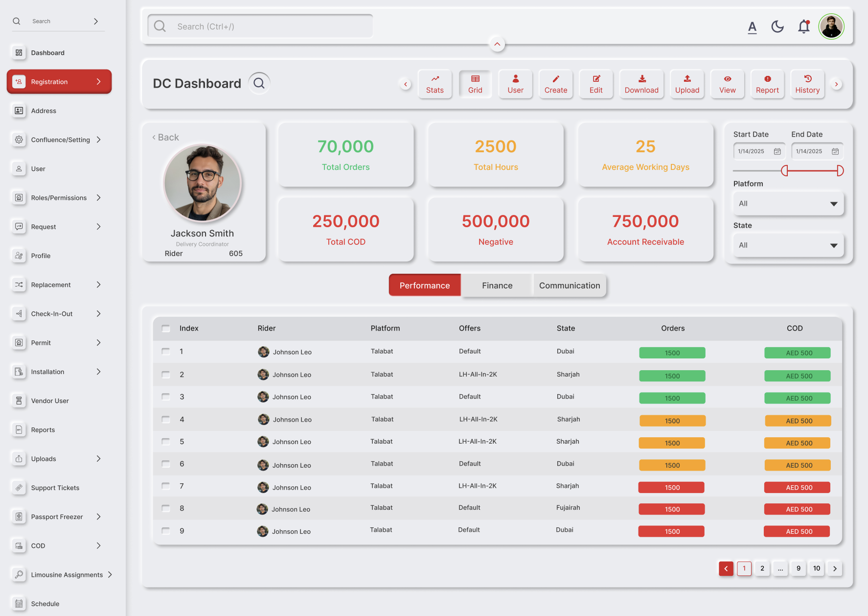Toggle dark mode moon icon

(777, 26)
